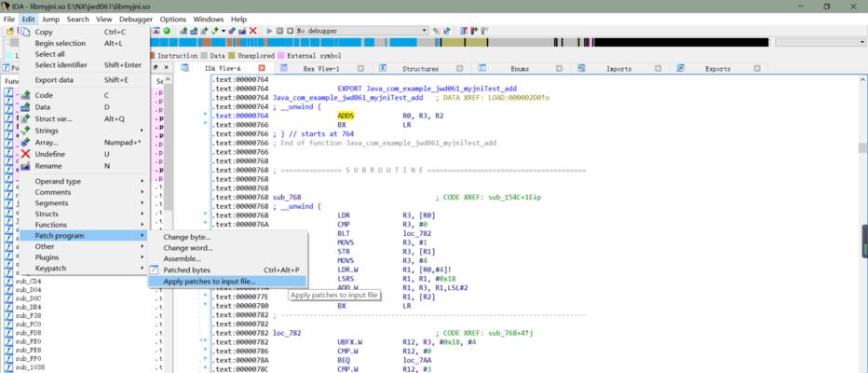
Task: Open the Help menu
Action: pos(238,19)
